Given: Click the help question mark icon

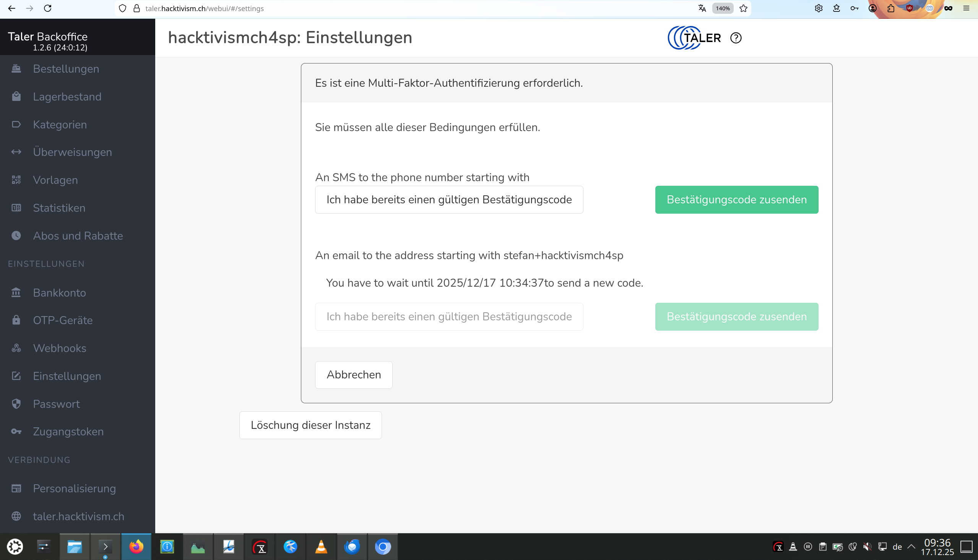Looking at the screenshot, I should (x=736, y=38).
